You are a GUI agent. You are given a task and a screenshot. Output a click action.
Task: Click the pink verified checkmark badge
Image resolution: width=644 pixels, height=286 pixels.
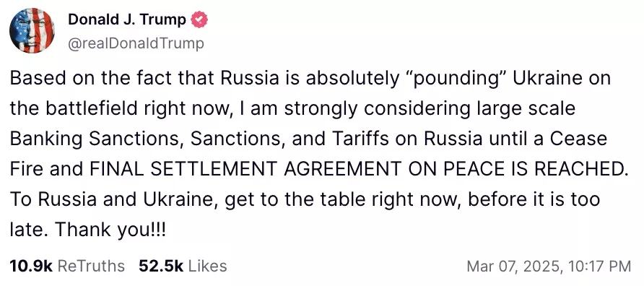click(200, 19)
